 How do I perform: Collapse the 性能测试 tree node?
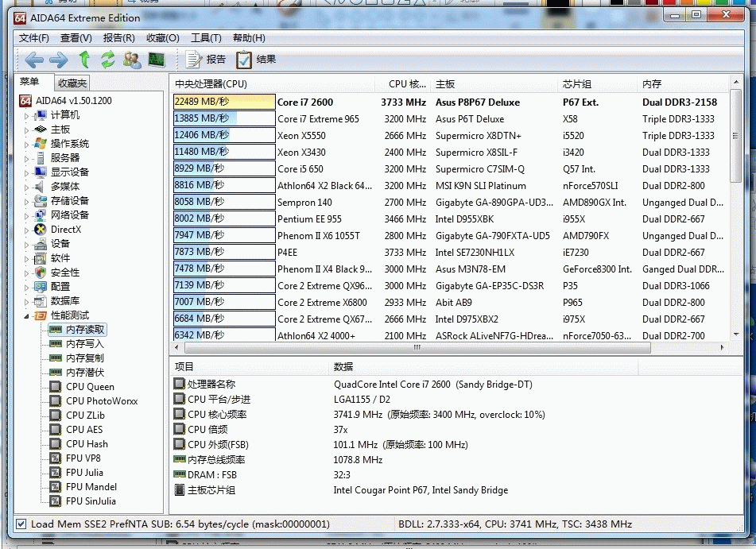tap(26, 315)
